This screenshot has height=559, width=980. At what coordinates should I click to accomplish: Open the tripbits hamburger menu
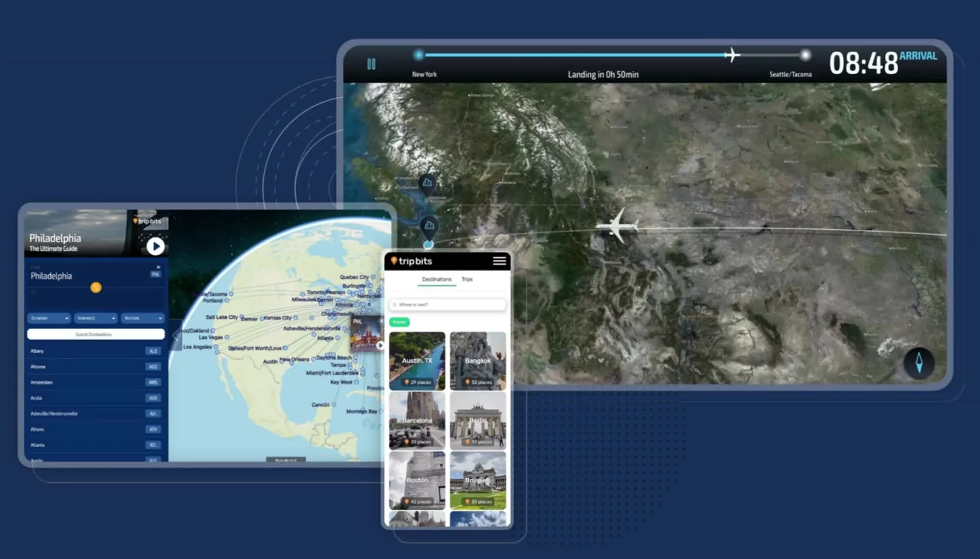(499, 261)
